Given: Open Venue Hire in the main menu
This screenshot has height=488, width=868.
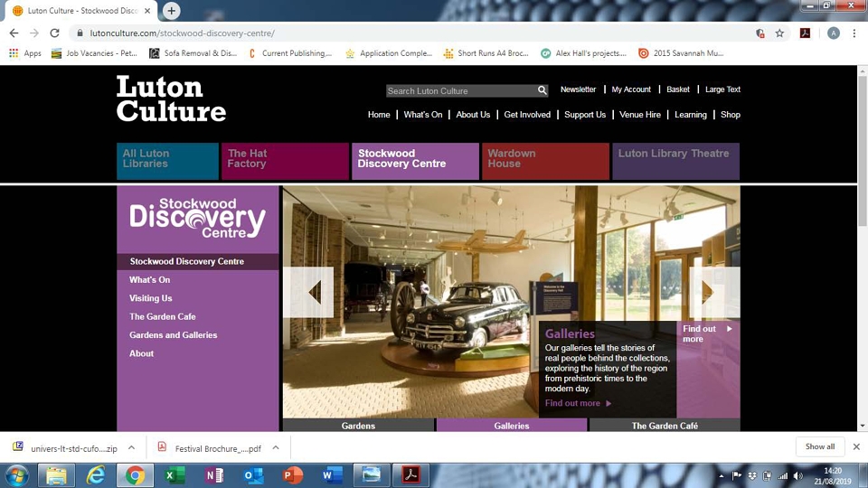Looking at the screenshot, I should [x=640, y=115].
